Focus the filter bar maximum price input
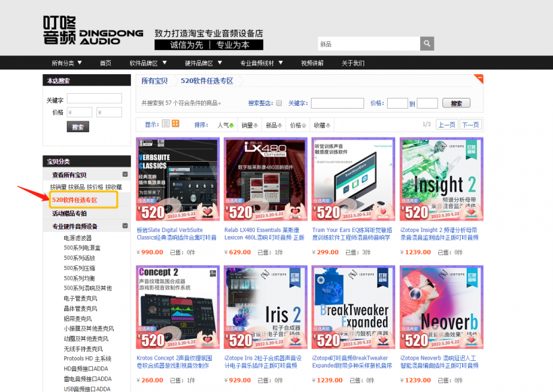This screenshot has width=553, height=392. 427,103
